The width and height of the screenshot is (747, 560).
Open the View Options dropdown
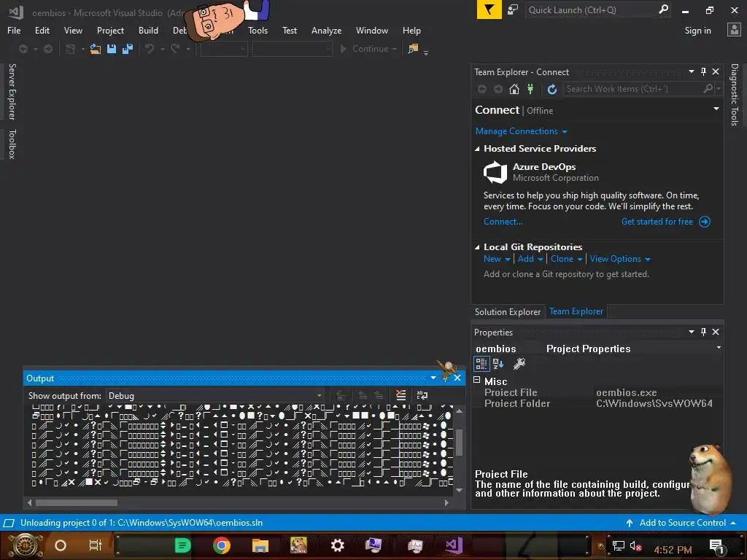click(620, 259)
